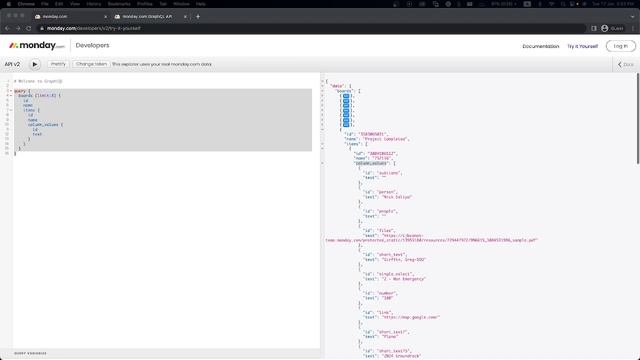Viewport: 640px width, 360px height.
Task: Open the Chrome menu in menu bar
Action: coord(26,4)
